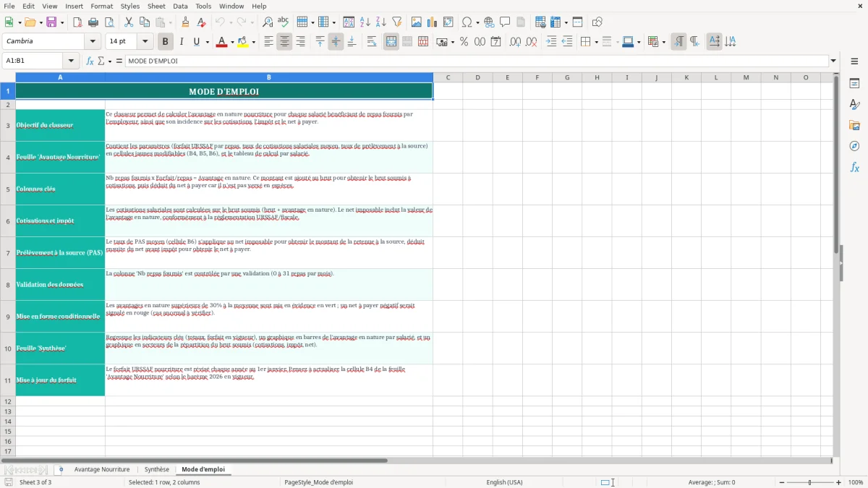Viewport: 868px width, 488px height.
Task: Copy the selection to clipboard
Action: pos(145,22)
